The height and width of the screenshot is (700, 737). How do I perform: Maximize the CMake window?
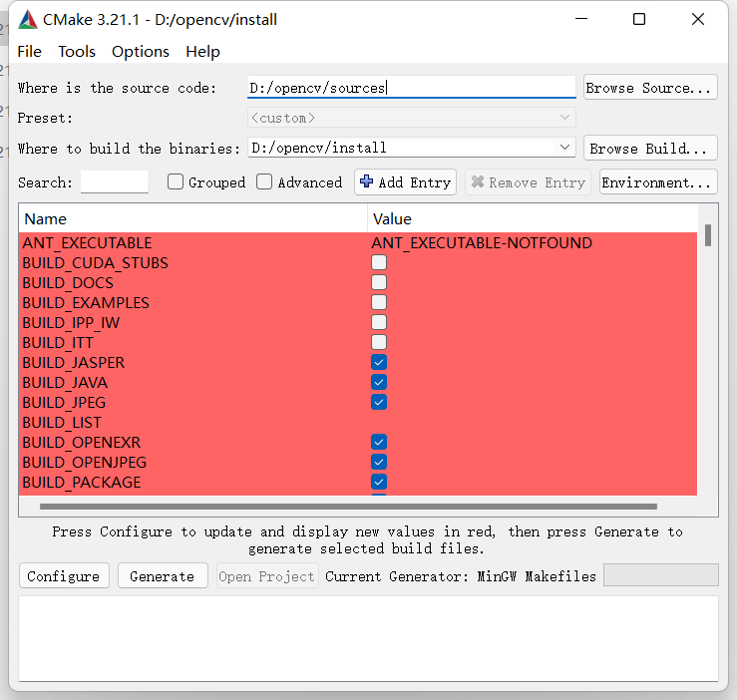[639, 19]
